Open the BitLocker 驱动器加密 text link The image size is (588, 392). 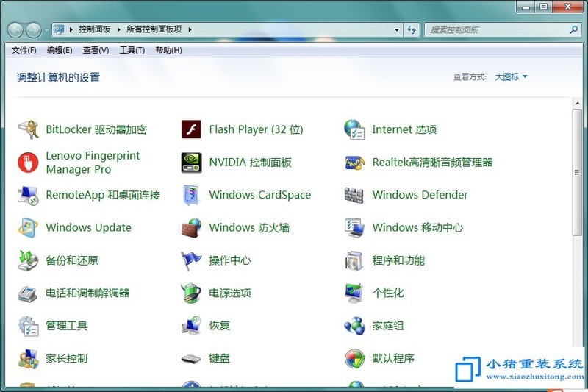pyautogui.click(x=96, y=129)
